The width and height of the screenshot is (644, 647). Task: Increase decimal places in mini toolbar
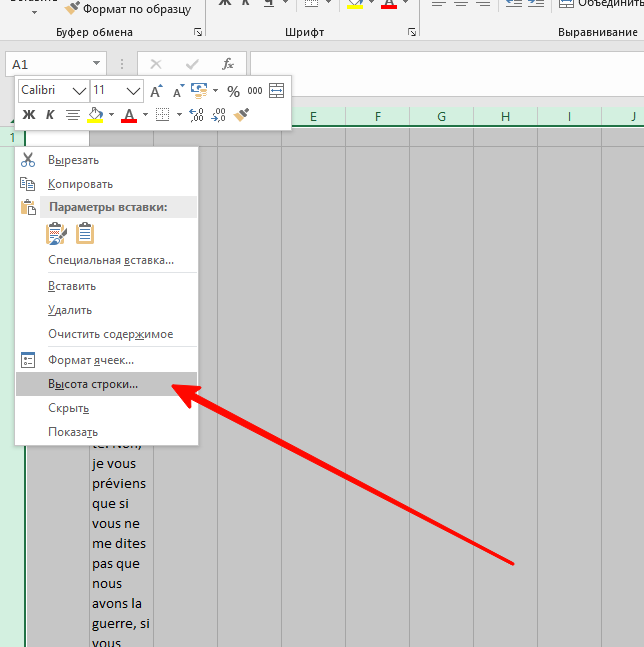(196, 115)
